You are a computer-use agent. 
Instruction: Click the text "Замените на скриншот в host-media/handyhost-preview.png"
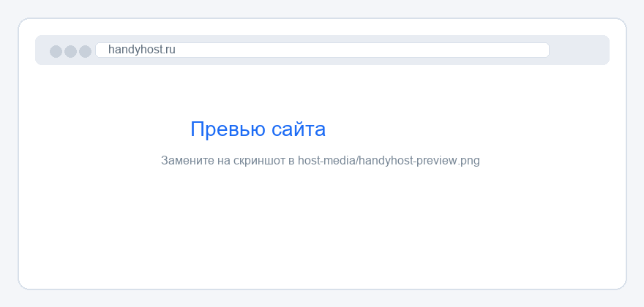[321, 161]
